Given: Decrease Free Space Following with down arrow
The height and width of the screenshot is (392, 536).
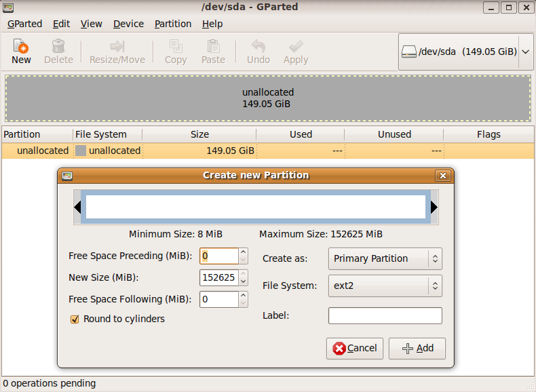Looking at the screenshot, I should [x=243, y=303].
